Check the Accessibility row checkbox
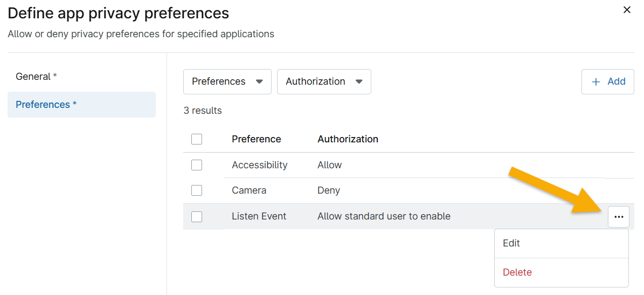 (x=197, y=165)
